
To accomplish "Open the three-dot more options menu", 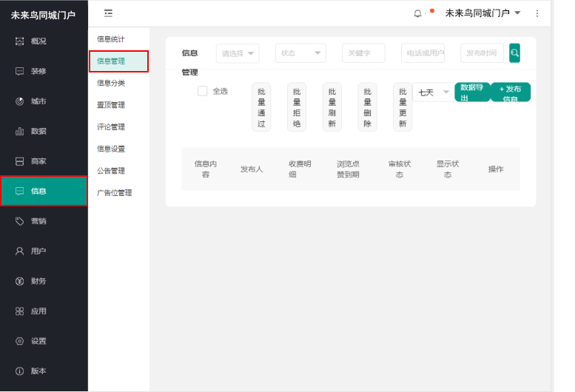I will pos(537,13).
